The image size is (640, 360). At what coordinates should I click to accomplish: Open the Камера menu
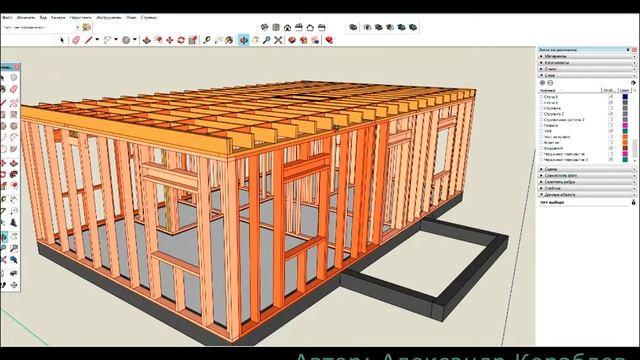click(x=58, y=18)
